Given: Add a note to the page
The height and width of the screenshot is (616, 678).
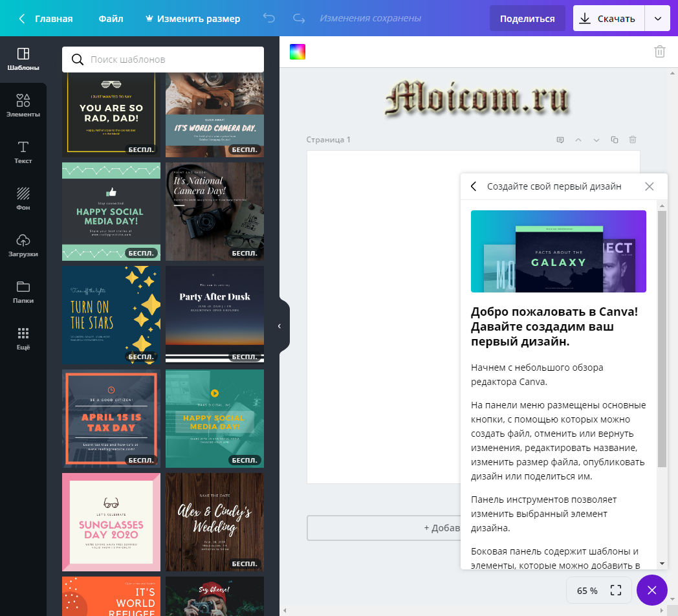Looking at the screenshot, I should click(x=560, y=140).
